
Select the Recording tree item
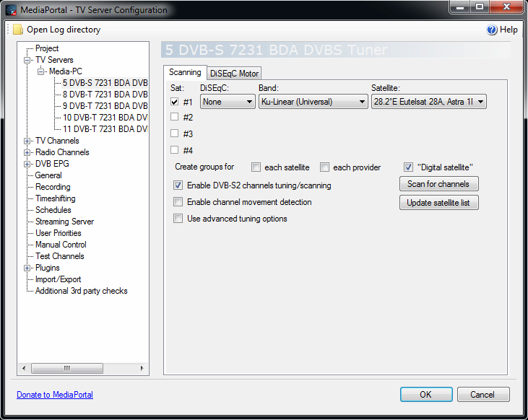pyautogui.click(x=53, y=187)
